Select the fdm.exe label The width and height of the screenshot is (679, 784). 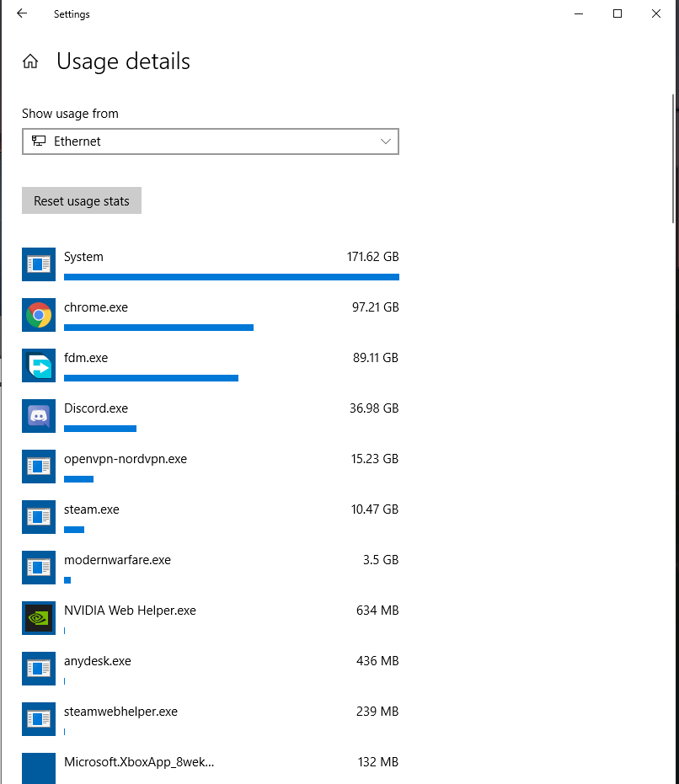click(x=86, y=358)
